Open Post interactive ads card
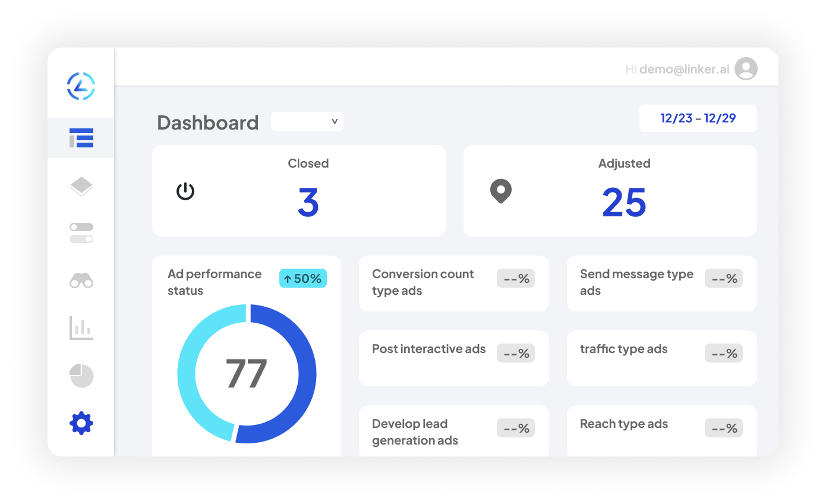 click(454, 358)
